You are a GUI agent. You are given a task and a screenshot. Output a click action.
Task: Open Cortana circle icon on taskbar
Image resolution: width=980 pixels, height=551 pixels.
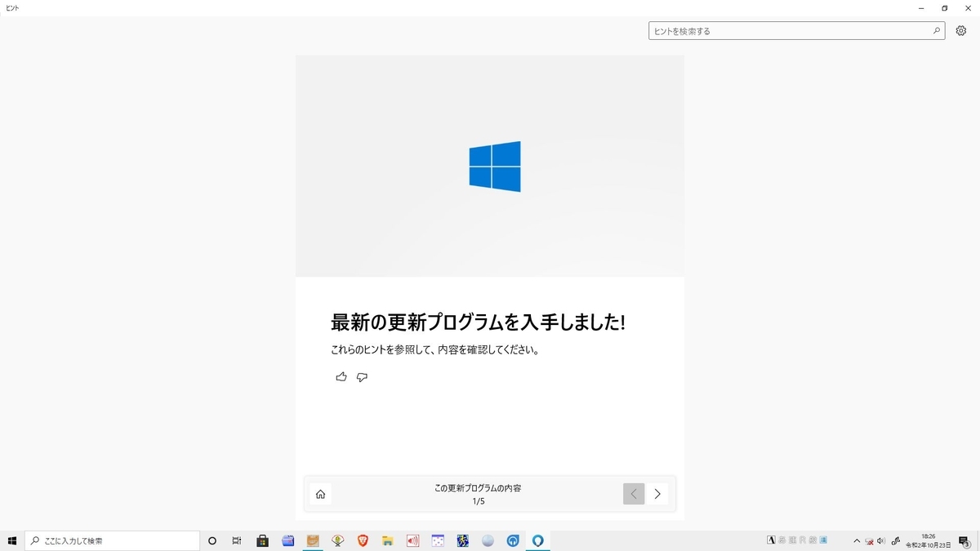coord(212,540)
